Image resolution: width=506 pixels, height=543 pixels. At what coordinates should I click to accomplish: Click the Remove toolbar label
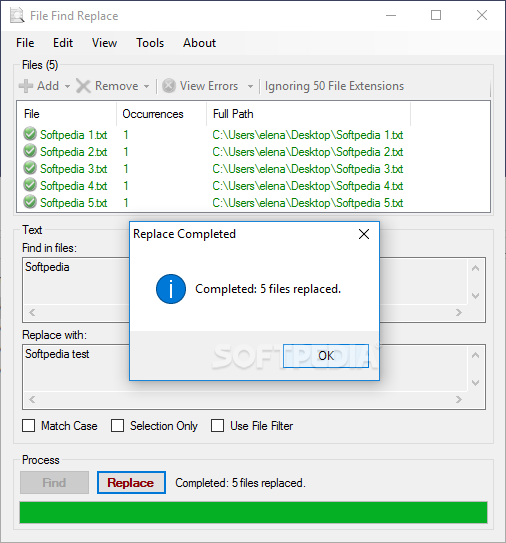pyautogui.click(x=117, y=86)
